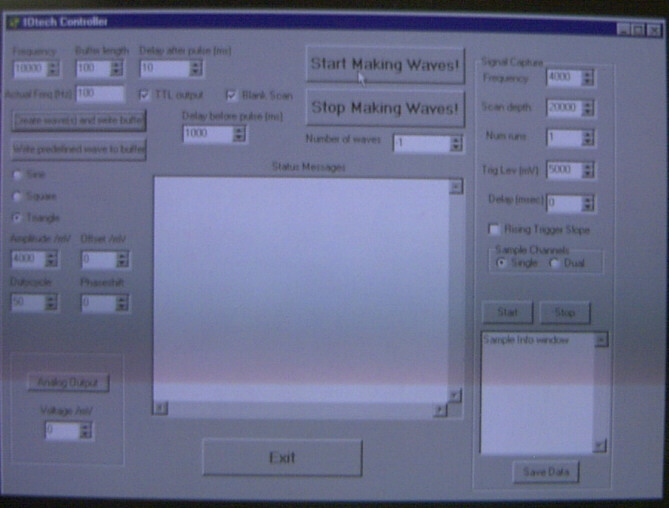Click inside the Sample Info window box

(537, 393)
